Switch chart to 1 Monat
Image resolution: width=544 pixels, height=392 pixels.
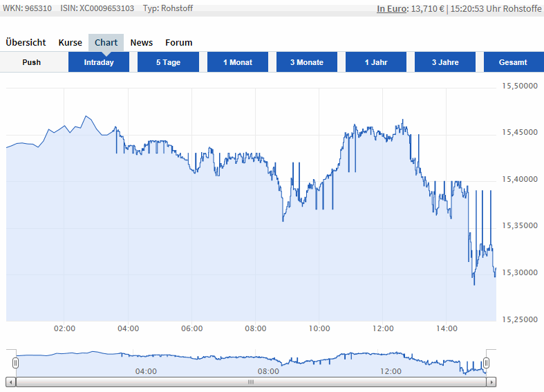click(237, 62)
